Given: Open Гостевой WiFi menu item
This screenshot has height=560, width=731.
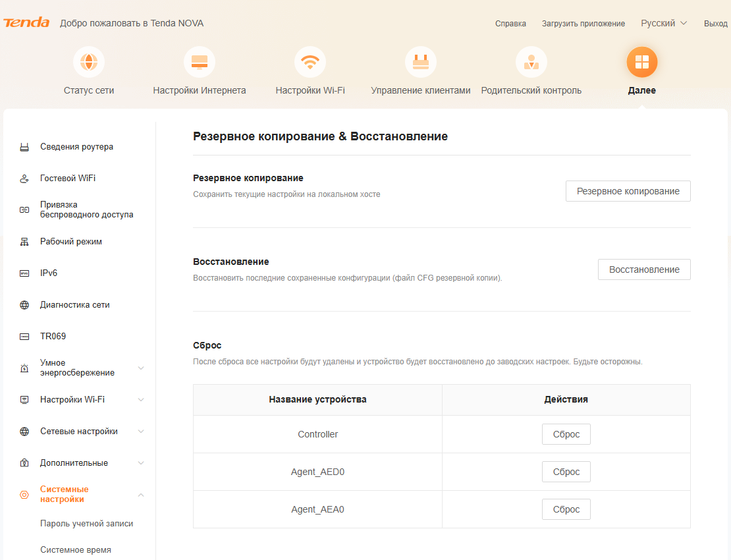Looking at the screenshot, I should pos(68,178).
